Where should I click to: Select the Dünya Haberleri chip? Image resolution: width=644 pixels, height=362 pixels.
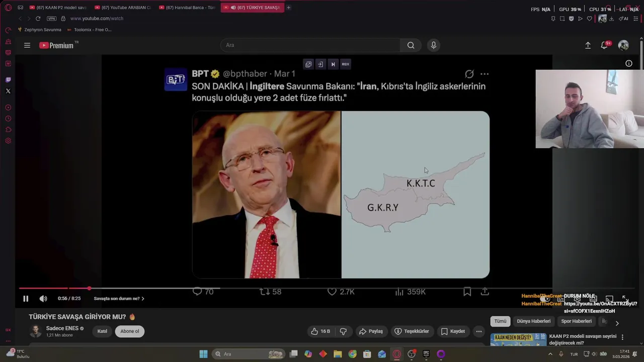[534, 321]
